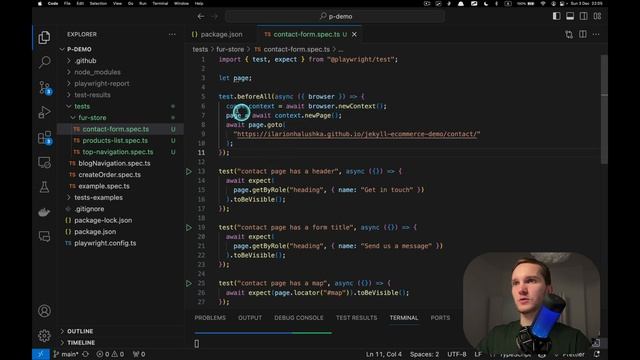Screen dimensions: 640x360
Task: Open the customize layout icon
Action: coord(597,16)
